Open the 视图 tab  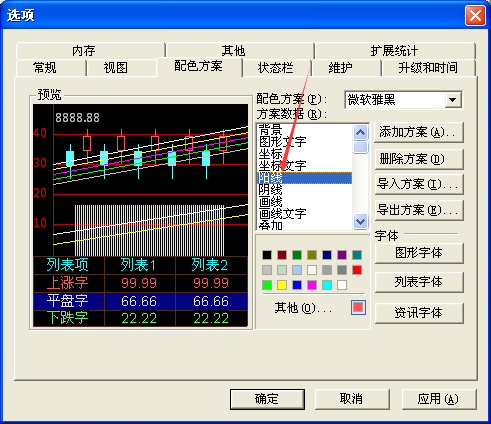click(116, 68)
